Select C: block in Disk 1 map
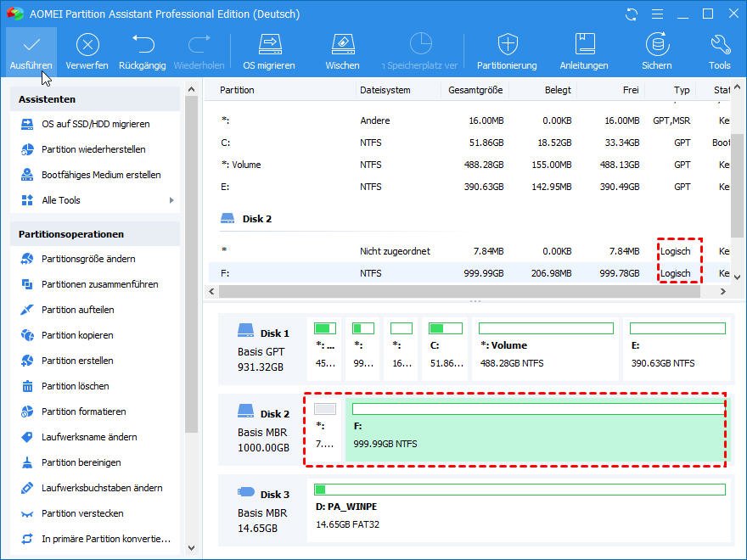 point(446,349)
